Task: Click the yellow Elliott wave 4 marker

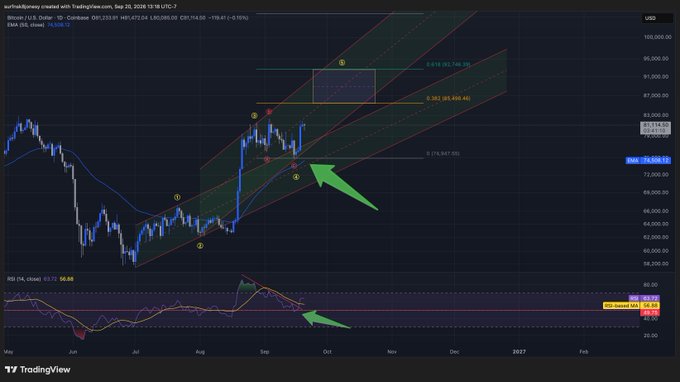Action: coord(296,177)
